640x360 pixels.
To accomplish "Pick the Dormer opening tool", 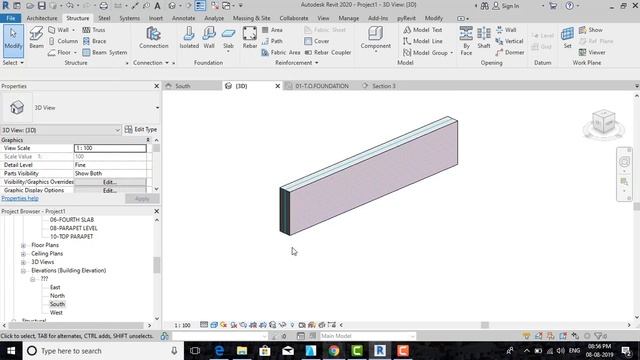I will click(x=510, y=53).
